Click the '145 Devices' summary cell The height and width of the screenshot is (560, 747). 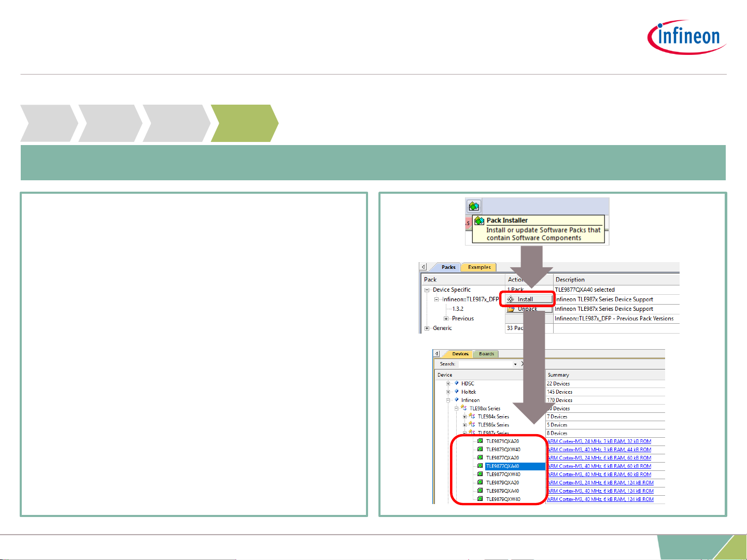(x=560, y=392)
